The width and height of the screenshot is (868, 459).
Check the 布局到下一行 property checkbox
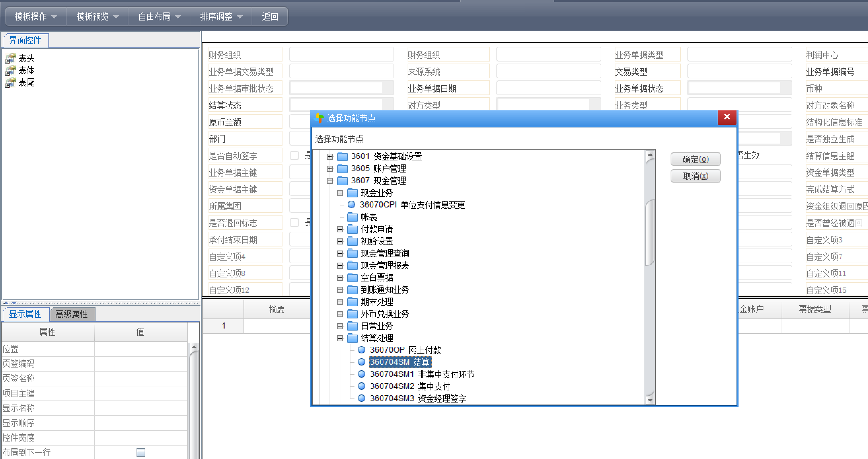click(141, 452)
